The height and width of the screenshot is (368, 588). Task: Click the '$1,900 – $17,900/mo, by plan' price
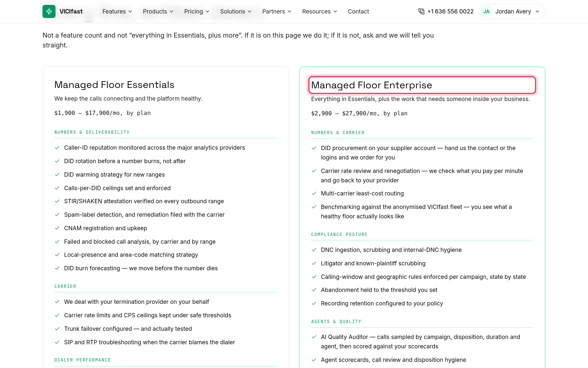pyautogui.click(x=102, y=113)
